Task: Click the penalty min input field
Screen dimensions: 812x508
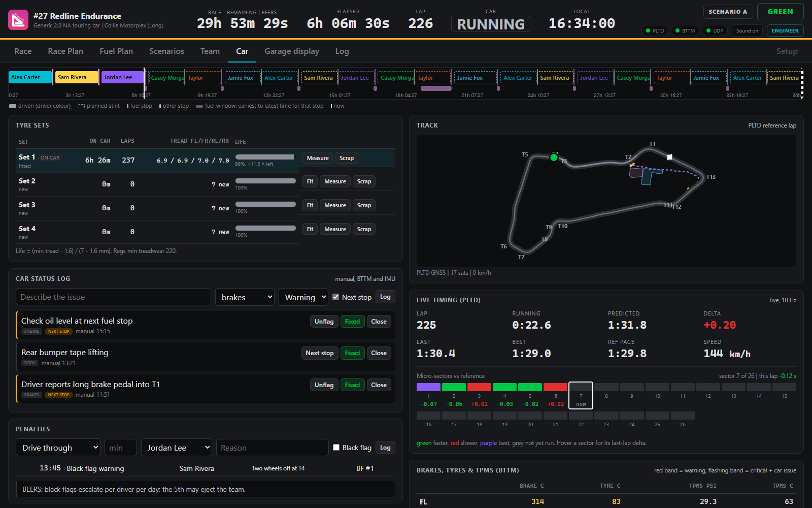Action: 120,448
